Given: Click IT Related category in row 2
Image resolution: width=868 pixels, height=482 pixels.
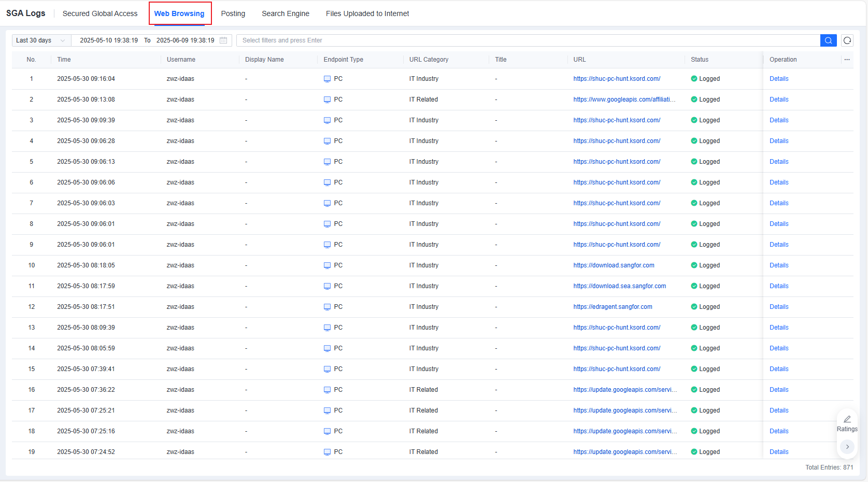Looking at the screenshot, I should [423, 100].
